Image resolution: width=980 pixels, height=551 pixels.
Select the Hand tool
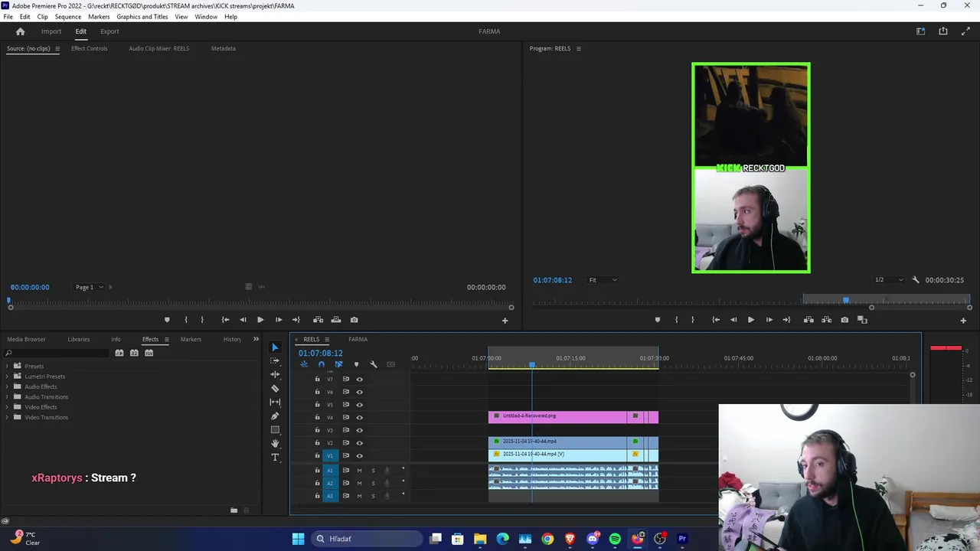point(275,443)
